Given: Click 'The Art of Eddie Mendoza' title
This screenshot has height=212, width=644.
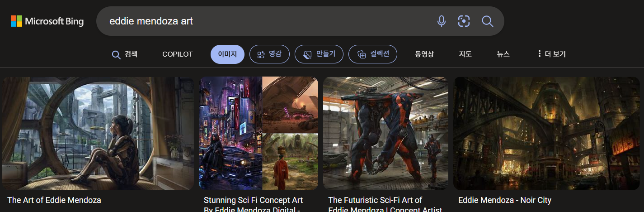Looking at the screenshot, I should 54,200.
